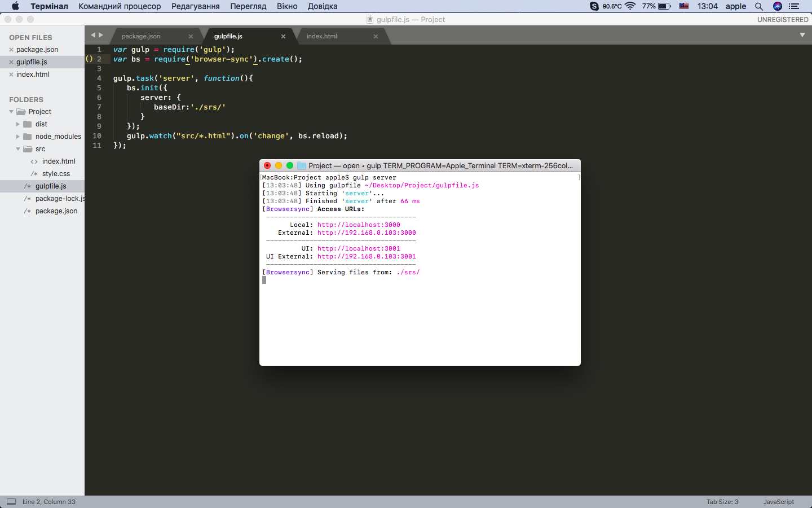This screenshot has height=508, width=812.
Task: Open the Вікно menu
Action: pyautogui.click(x=287, y=6)
